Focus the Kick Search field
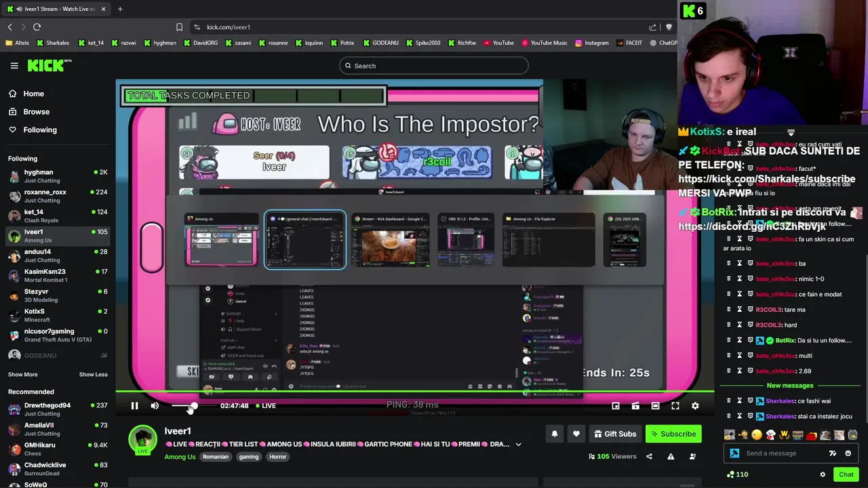Screen dimensions: 868x488 click(434, 66)
